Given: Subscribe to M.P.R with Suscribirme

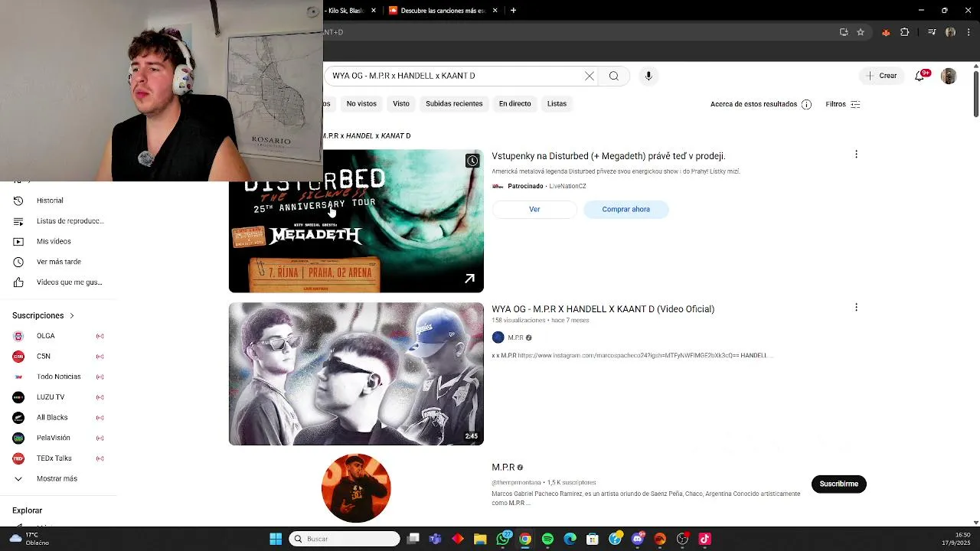Looking at the screenshot, I should click(838, 484).
